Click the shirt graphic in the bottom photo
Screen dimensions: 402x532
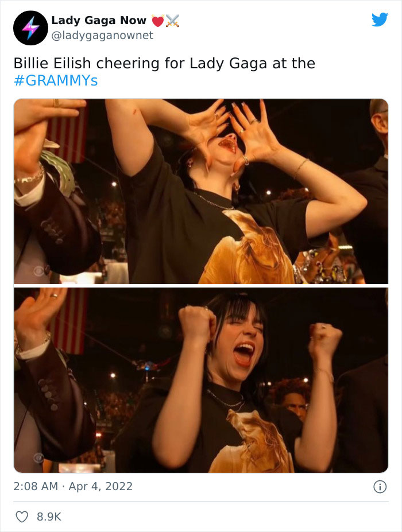(x=250, y=441)
